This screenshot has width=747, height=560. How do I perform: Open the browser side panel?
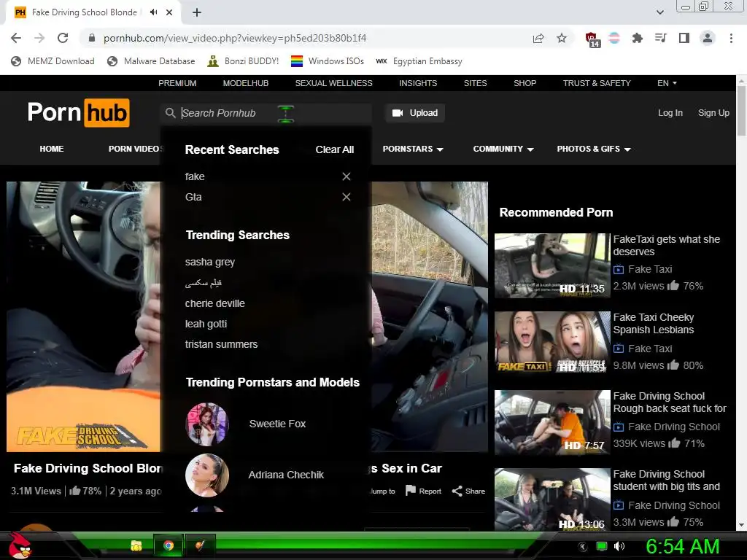[684, 38]
